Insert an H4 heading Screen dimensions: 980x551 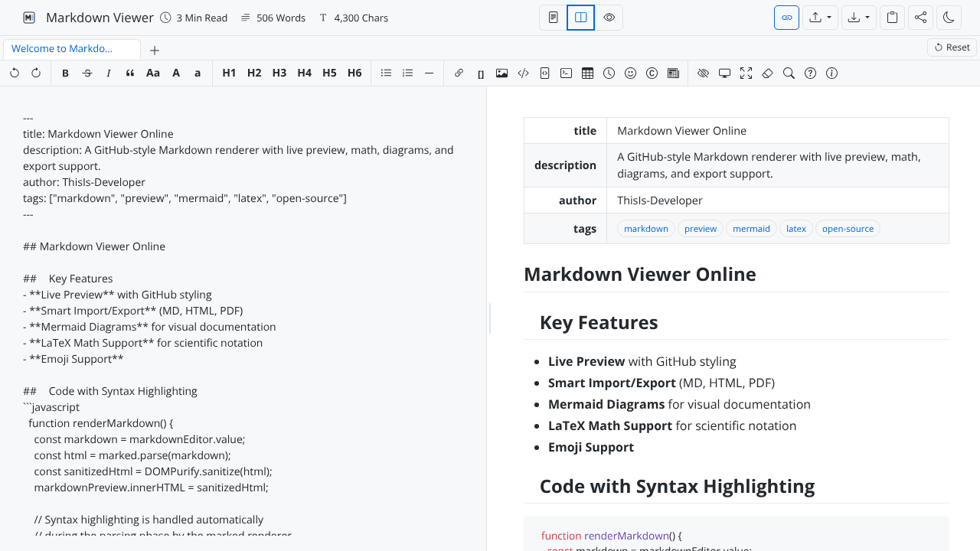(x=305, y=73)
